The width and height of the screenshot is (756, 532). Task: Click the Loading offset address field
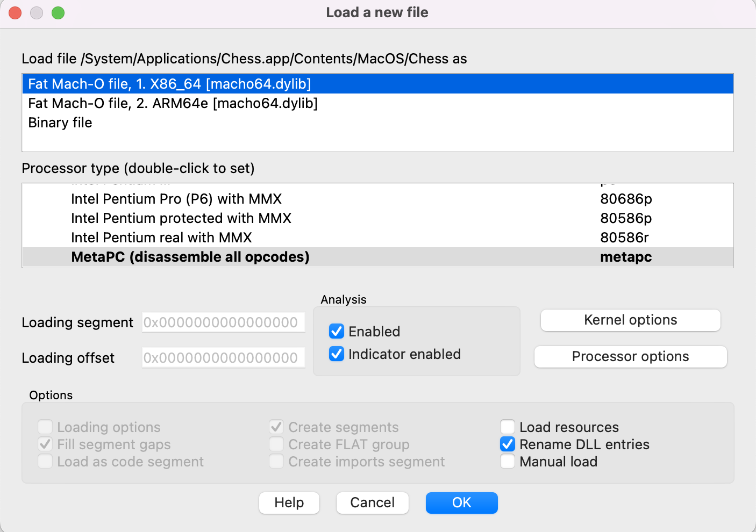[x=223, y=358]
